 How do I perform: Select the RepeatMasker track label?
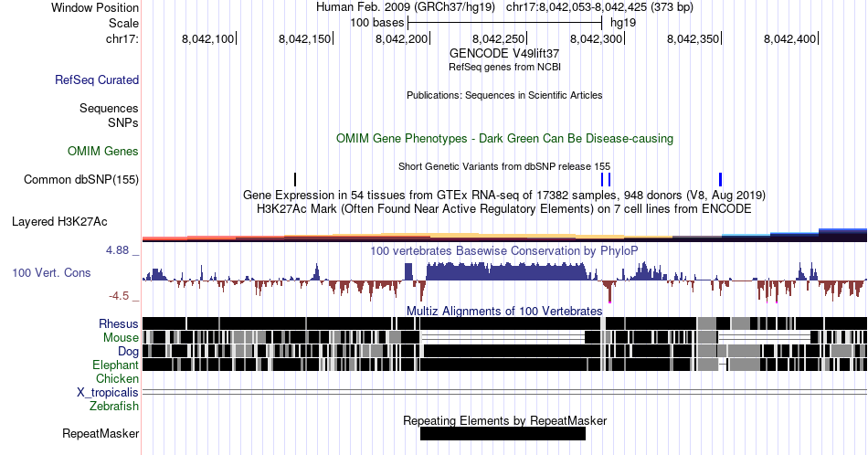click(101, 433)
